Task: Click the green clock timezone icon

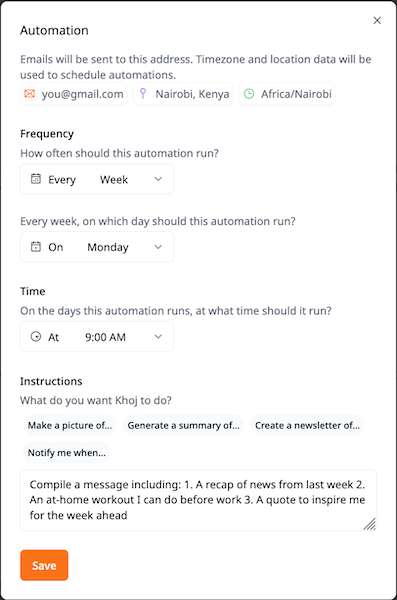Action: coord(249,94)
